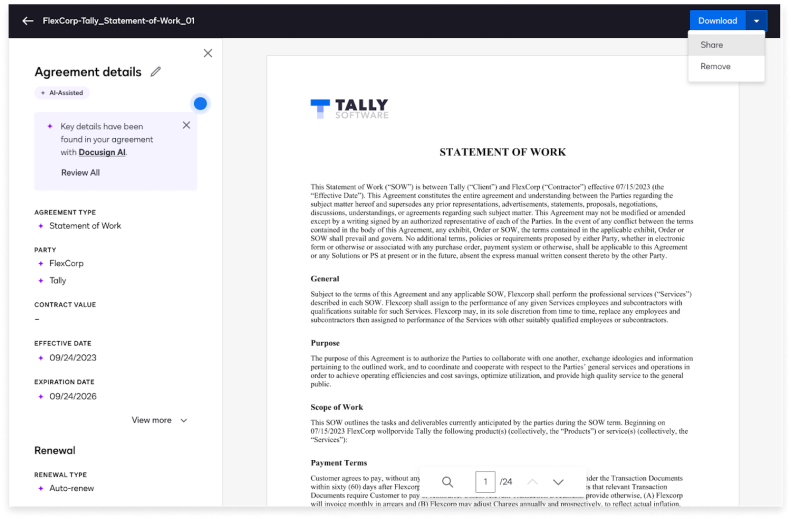Viewport: 791px width, 519px height.
Task: Click the AI-Assisted badge
Action: 62,93
